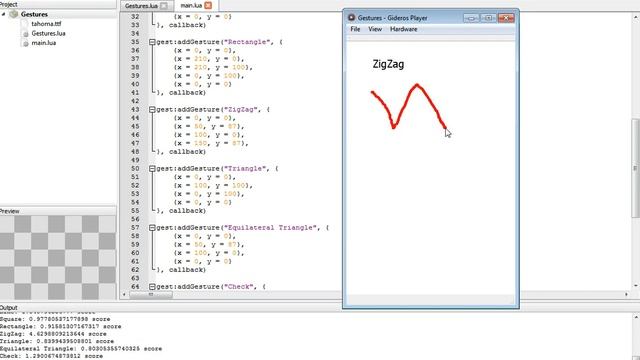Image resolution: width=640 pixels, height=360 pixels.
Task: Click the Output panel scrollbar up arrow
Action: 636,317
